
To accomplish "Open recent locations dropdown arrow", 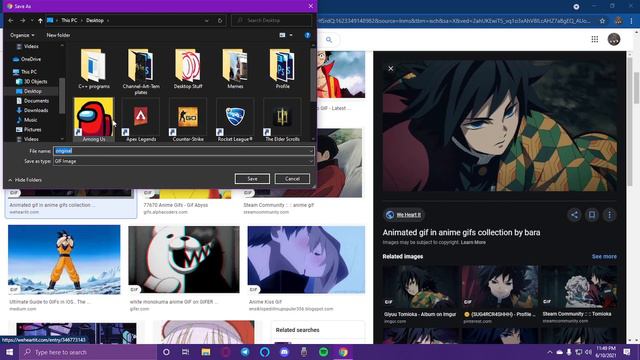I will coord(32,20).
